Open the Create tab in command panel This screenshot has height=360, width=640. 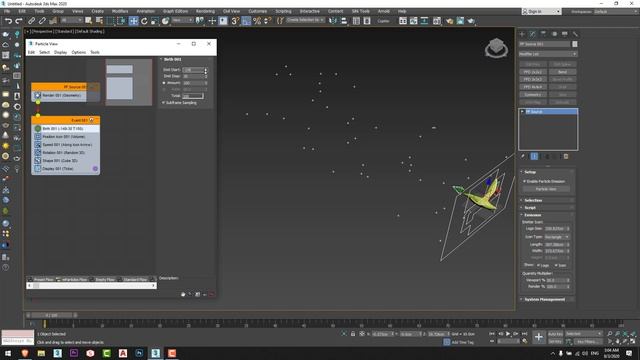click(x=522, y=34)
